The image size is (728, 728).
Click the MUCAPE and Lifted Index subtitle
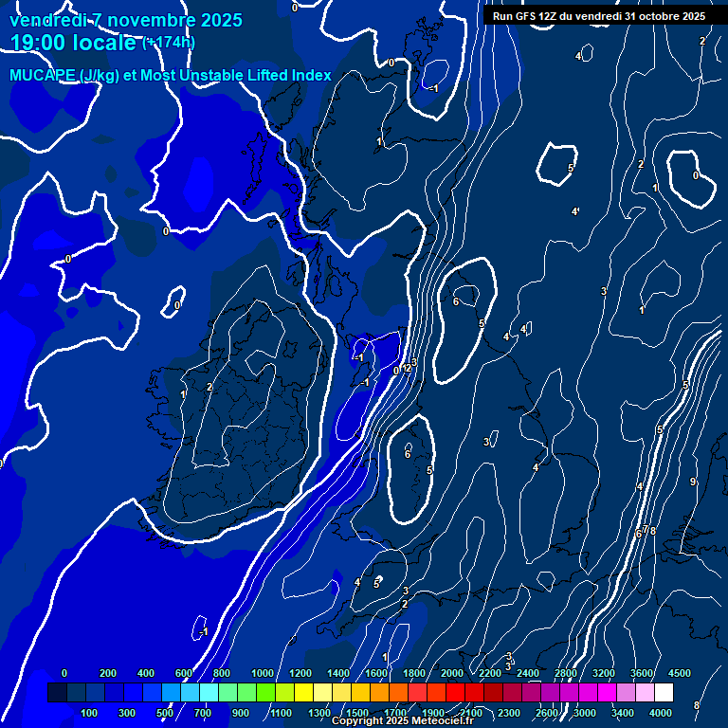(x=171, y=76)
